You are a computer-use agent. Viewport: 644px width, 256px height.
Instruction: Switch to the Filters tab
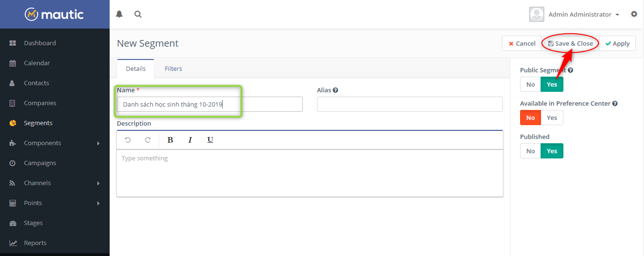point(174,69)
